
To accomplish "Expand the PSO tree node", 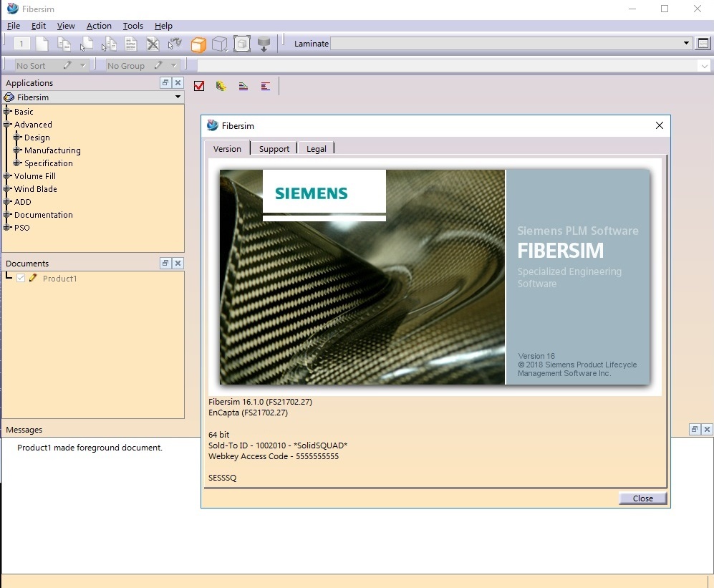I will (7, 227).
